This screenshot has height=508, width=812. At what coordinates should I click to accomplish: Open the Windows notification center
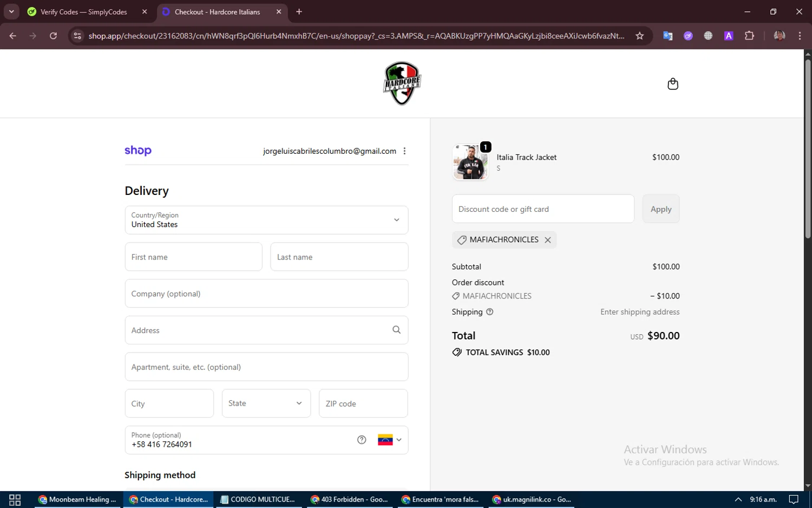coord(794,499)
